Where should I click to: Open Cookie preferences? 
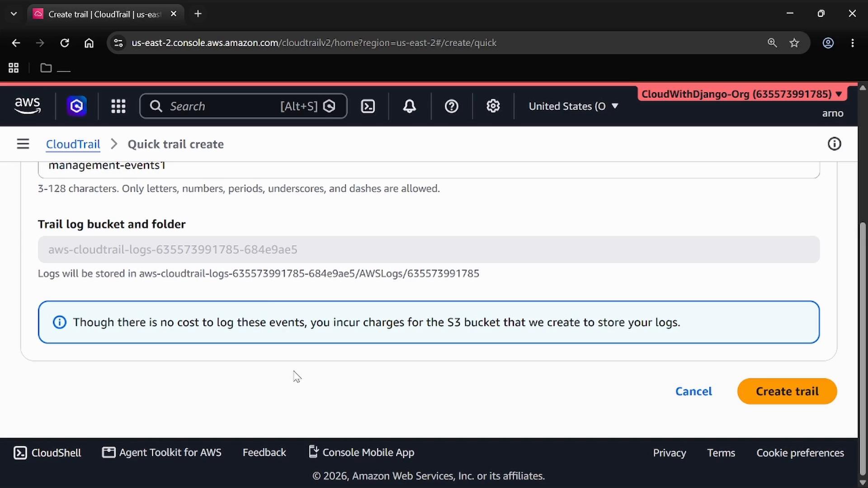800,453
